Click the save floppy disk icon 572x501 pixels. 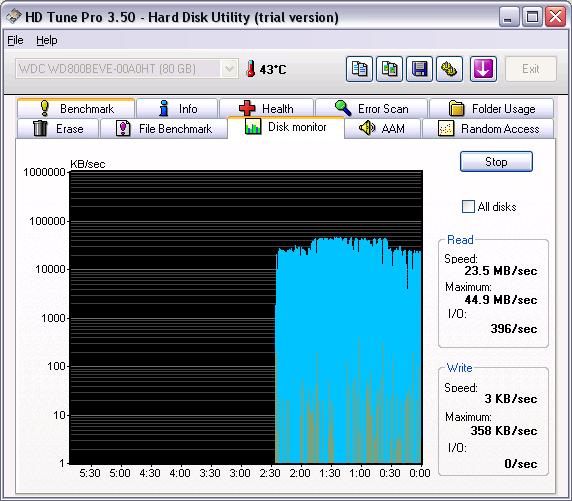420,69
